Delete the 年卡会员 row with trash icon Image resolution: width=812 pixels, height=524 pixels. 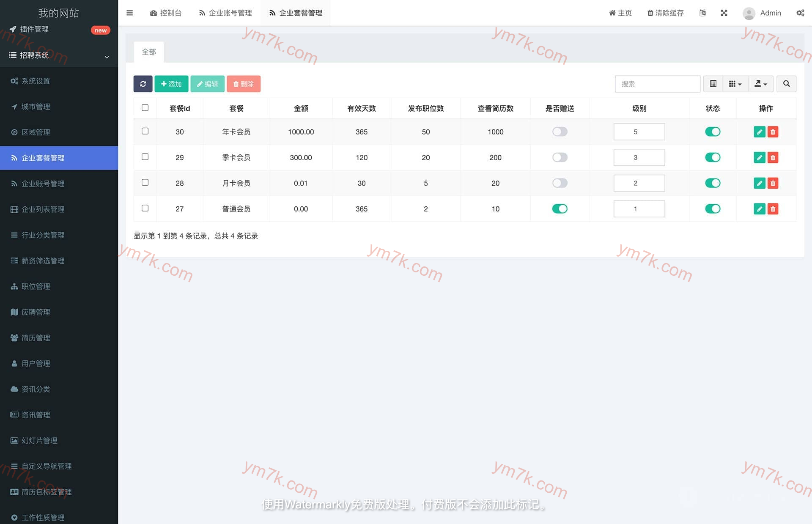[773, 132]
